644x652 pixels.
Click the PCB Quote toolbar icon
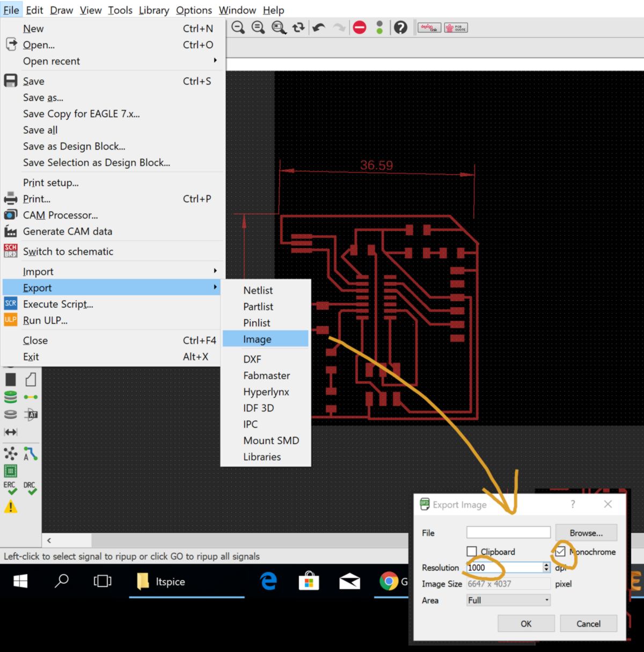(x=456, y=27)
